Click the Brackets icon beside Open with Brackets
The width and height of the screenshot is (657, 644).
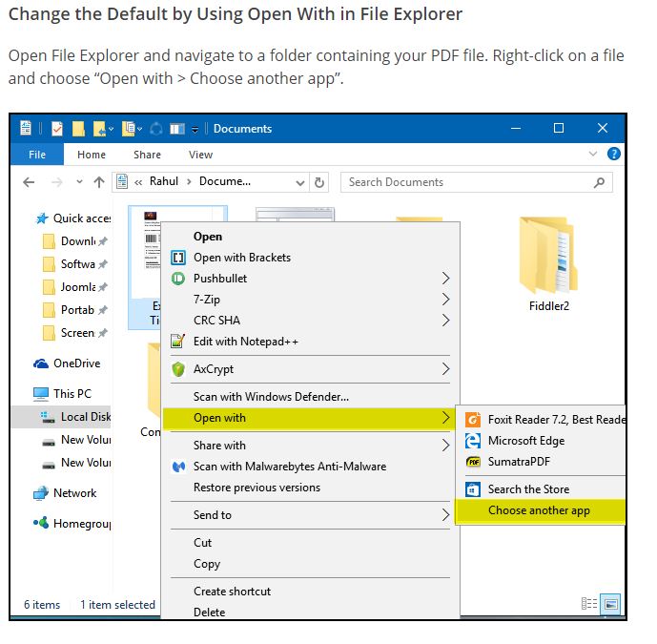(x=177, y=258)
